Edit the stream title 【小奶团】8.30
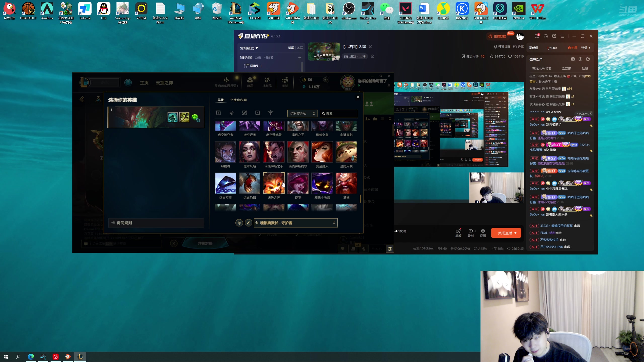The height and width of the screenshot is (362, 644). 371,47
